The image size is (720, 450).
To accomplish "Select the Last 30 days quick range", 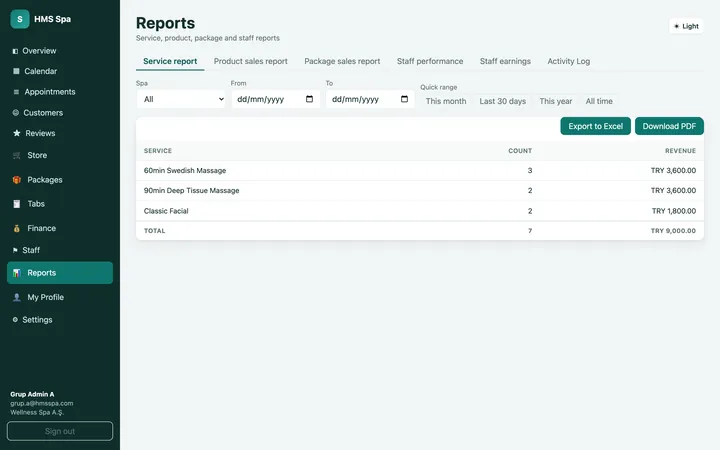I will coord(502,101).
